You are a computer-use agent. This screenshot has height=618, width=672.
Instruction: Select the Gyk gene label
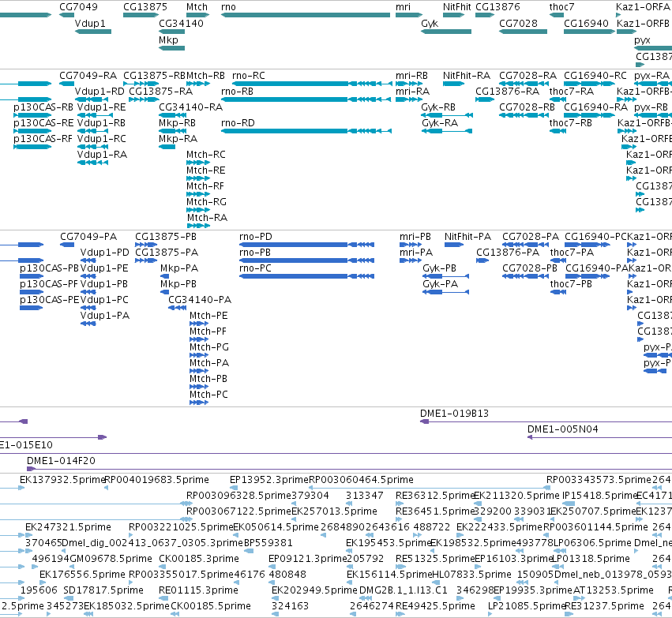(x=430, y=24)
